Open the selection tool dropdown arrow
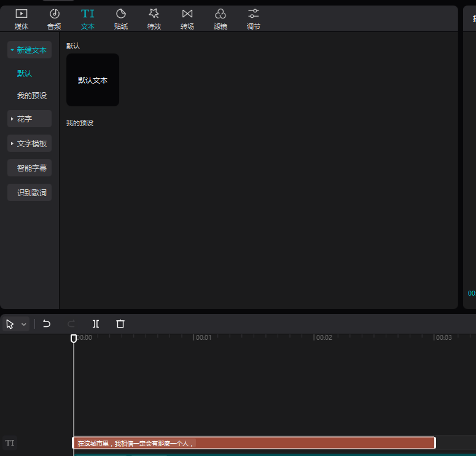Viewport: 476px width, 456px height. click(24, 324)
